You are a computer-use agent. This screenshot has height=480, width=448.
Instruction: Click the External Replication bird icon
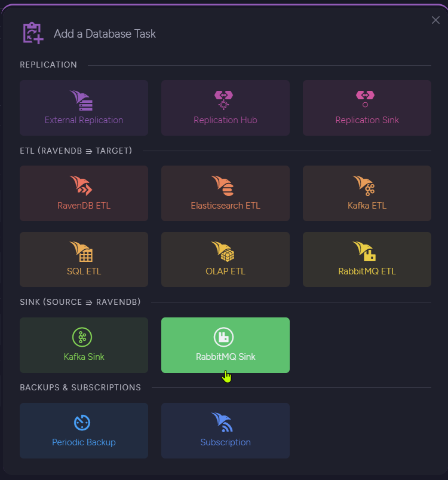81,100
